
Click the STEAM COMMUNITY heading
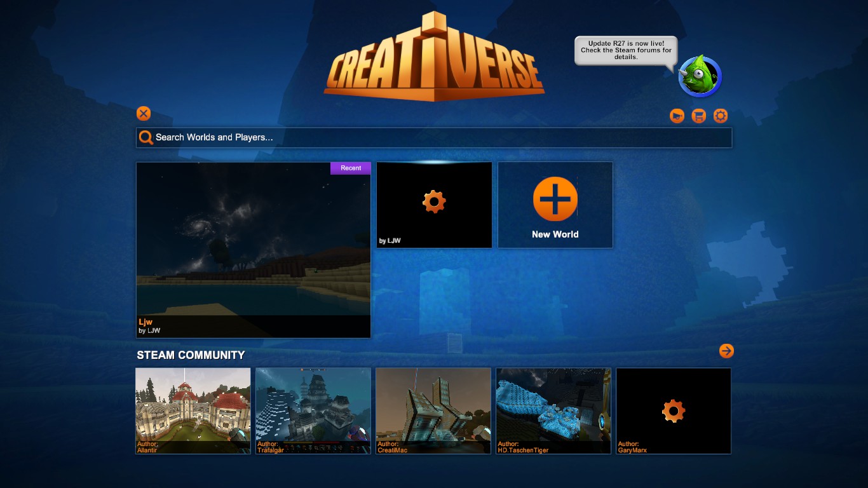pyautogui.click(x=191, y=355)
